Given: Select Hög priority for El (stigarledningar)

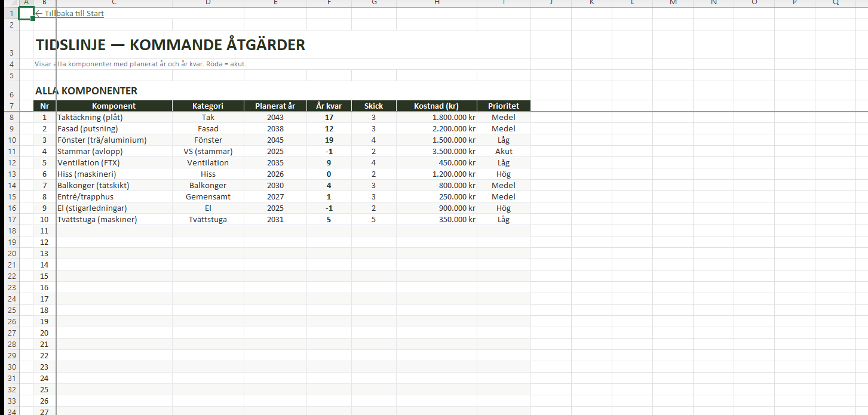Looking at the screenshot, I should point(503,208).
